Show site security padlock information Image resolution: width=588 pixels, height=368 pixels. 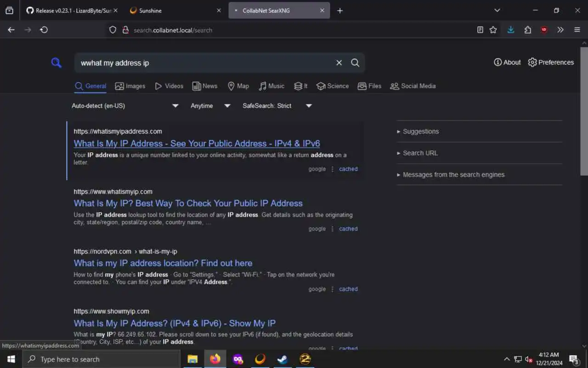125,30
